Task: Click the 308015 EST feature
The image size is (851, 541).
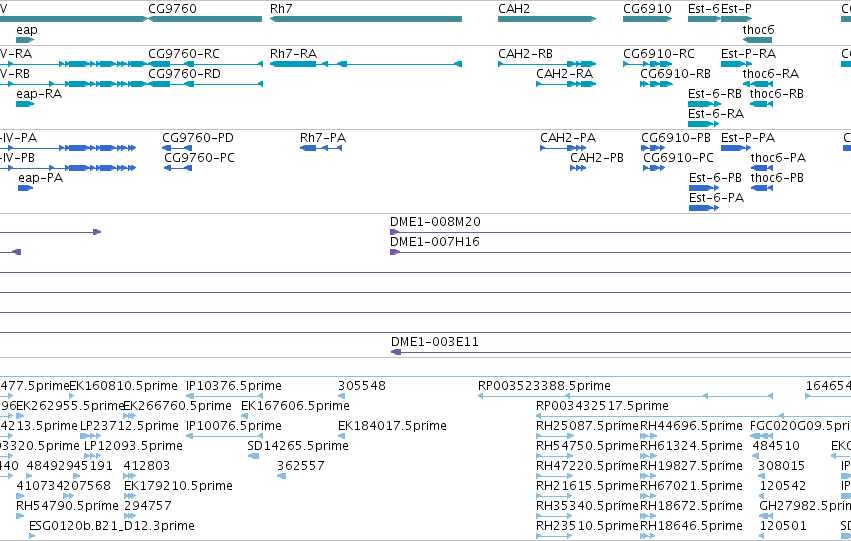Action: click(x=761, y=476)
